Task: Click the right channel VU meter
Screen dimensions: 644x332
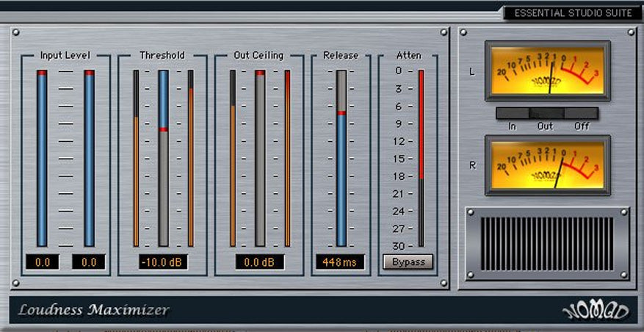Action: (547, 165)
